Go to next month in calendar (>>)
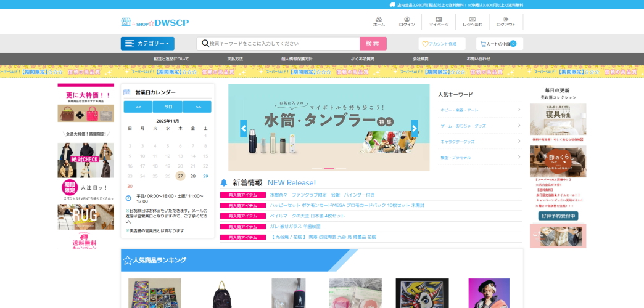Image resolution: width=644 pixels, height=308 pixels. tap(197, 107)
